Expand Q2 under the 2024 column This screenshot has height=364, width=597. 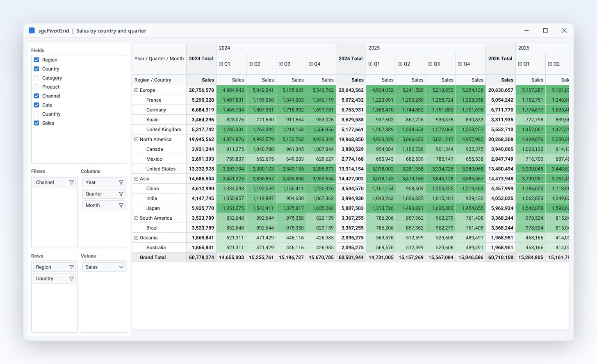click(x=251, y=64)
